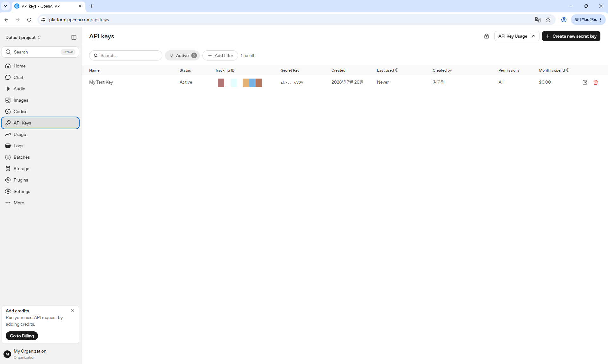The image size is (608, 364).
Task: Add a new filter
Action: pyautogui.click(x=220, y=55)
